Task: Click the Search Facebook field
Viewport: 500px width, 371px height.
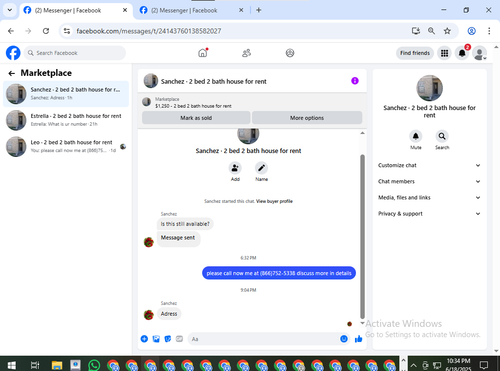Action: click(x=75, y=53)
